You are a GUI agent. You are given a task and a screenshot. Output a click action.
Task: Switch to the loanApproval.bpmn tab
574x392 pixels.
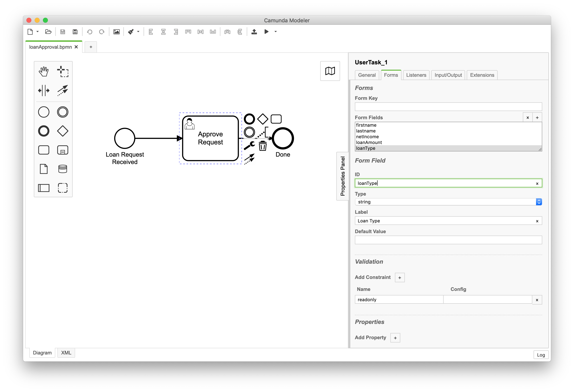50,47
